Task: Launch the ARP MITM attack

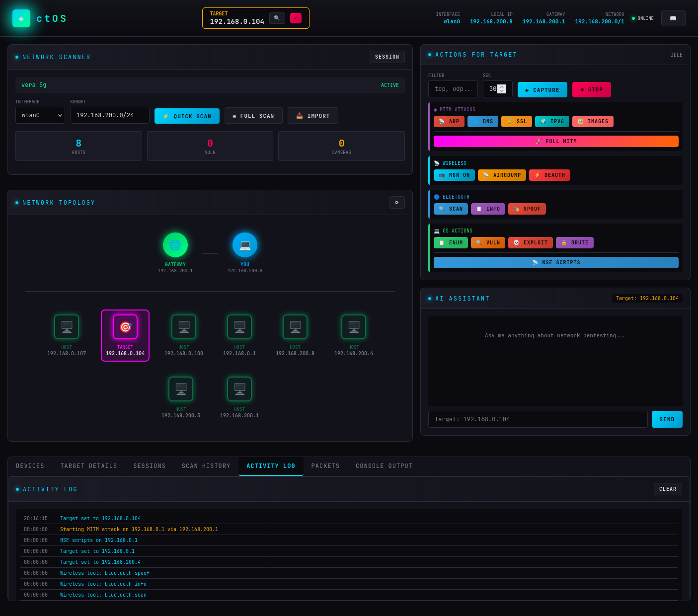Action: (x=449, y=121)
